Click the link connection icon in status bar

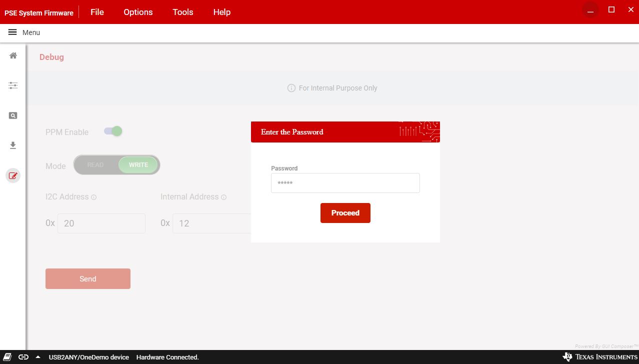23,357
